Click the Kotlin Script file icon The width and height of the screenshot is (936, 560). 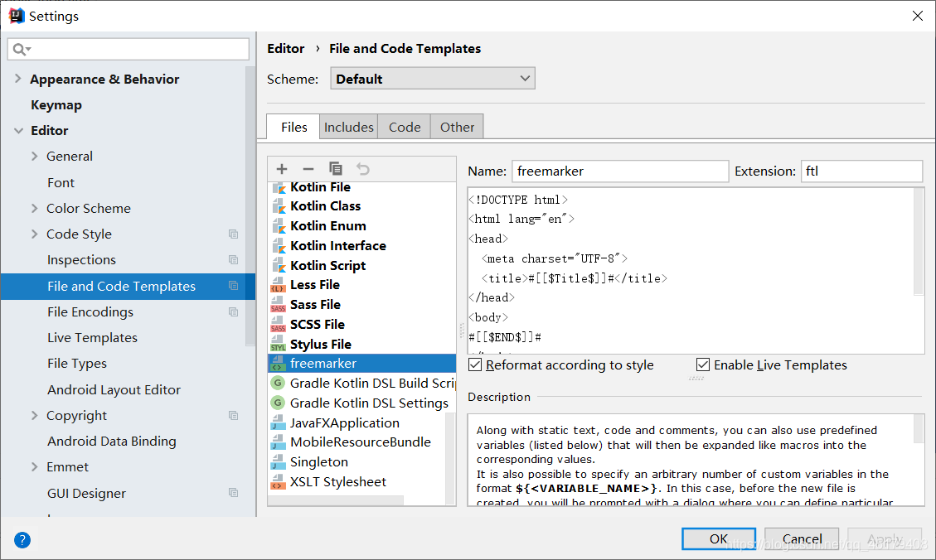pos(279,265)
